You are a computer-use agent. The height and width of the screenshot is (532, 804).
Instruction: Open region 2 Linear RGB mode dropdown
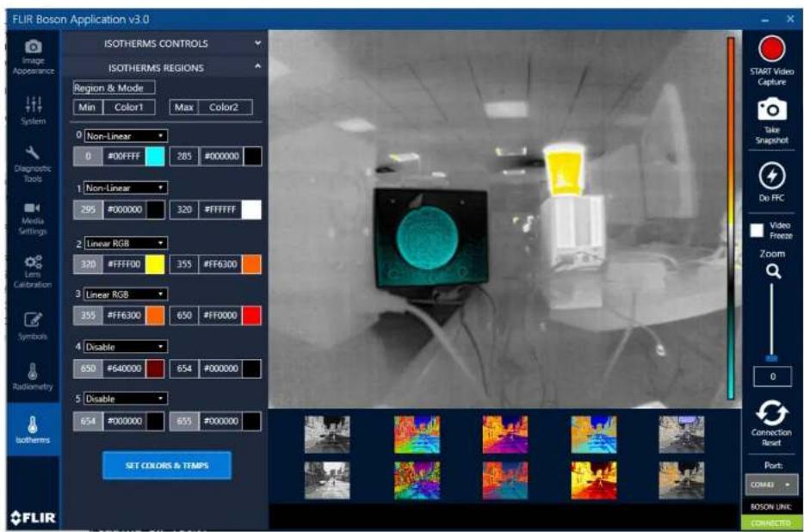(x=126, y=243)
